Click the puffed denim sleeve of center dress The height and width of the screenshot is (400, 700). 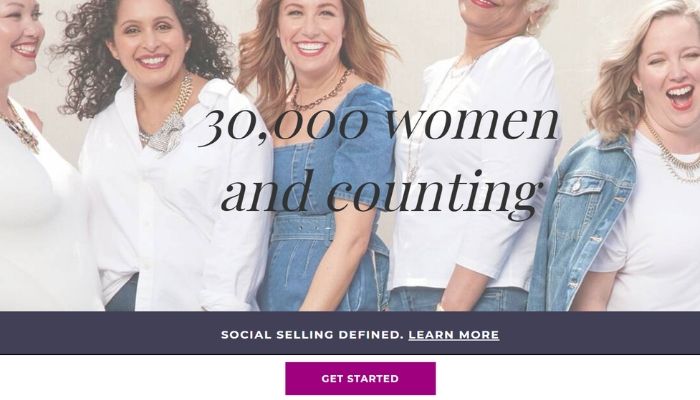(364, 143)
